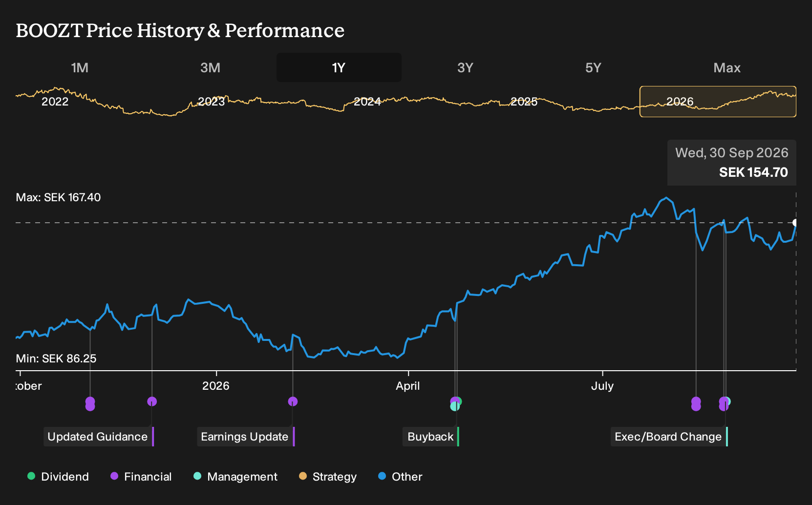The height and width of the screenshot is (505, 812).
Task: Click the highlighted 2026 range selector window
Action: 718,102
